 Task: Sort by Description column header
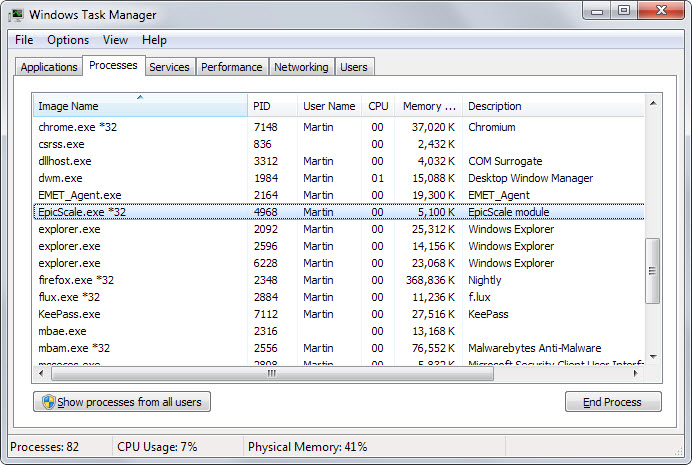(x=553, y=106)
